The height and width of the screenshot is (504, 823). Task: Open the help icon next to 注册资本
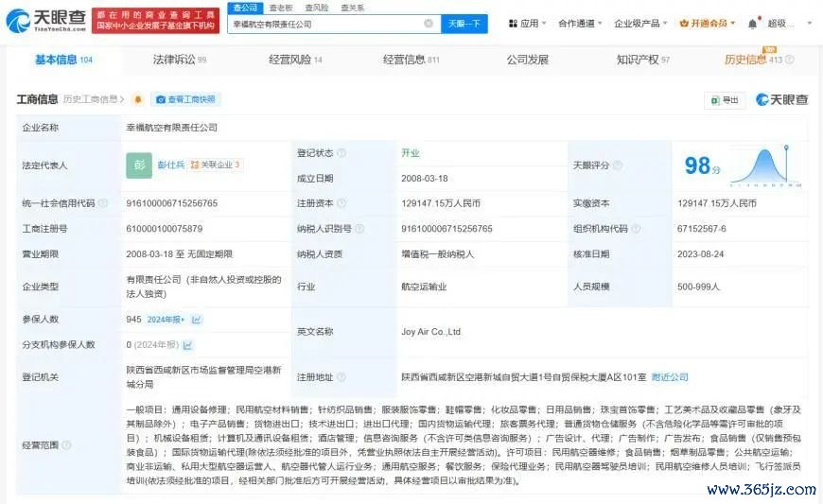pos(341,203)
